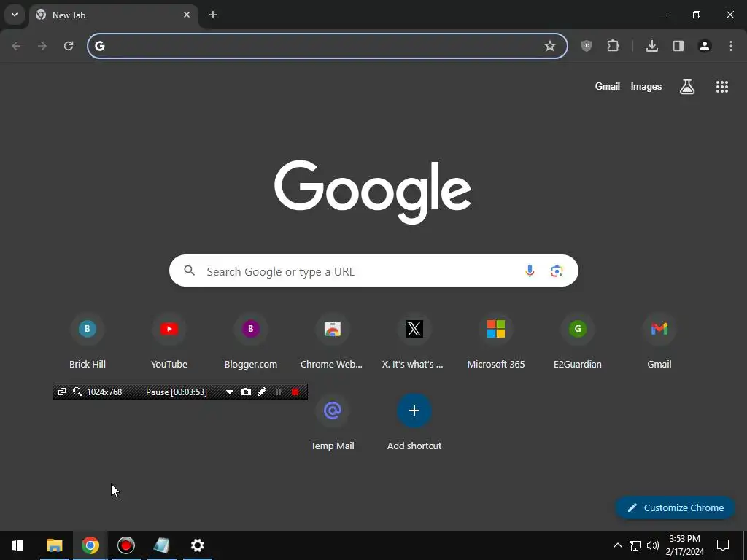The width and height of the screenshot is (747, 560).
Task: Open the Chrome profile icon
Action: coord(705,46)
